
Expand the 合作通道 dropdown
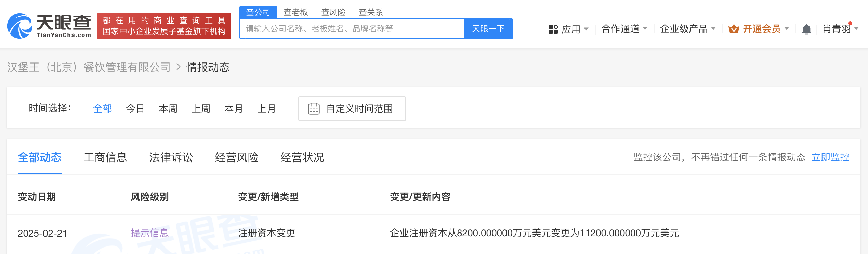[x=624, y=29]
